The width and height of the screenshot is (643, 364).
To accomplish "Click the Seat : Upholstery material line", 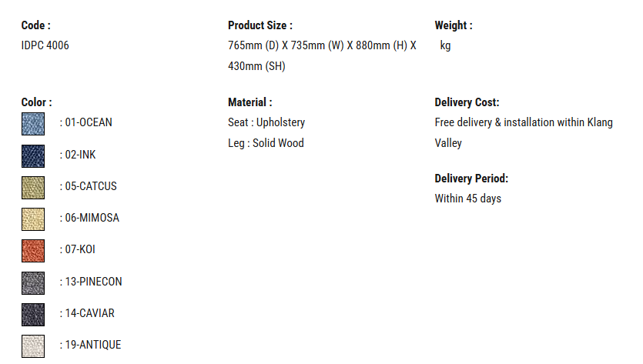I will pos(266,122).
